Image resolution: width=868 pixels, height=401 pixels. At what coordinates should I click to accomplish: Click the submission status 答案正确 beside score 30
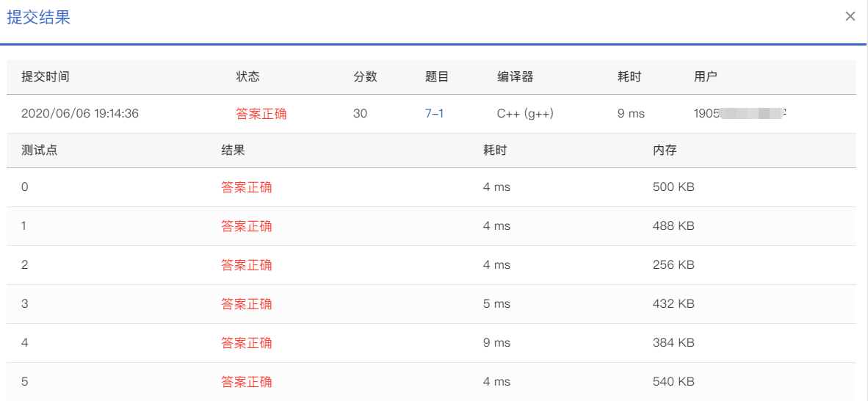click(x=261, y=114)
